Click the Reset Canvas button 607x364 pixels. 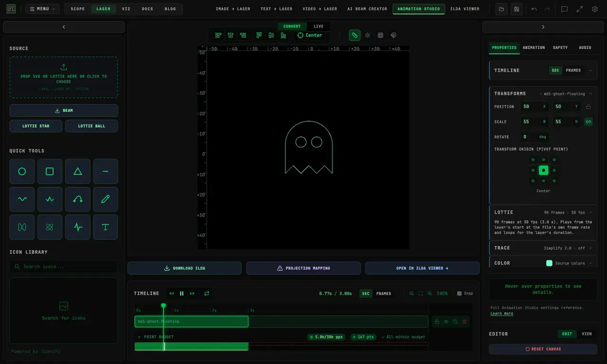click(543, 349)
